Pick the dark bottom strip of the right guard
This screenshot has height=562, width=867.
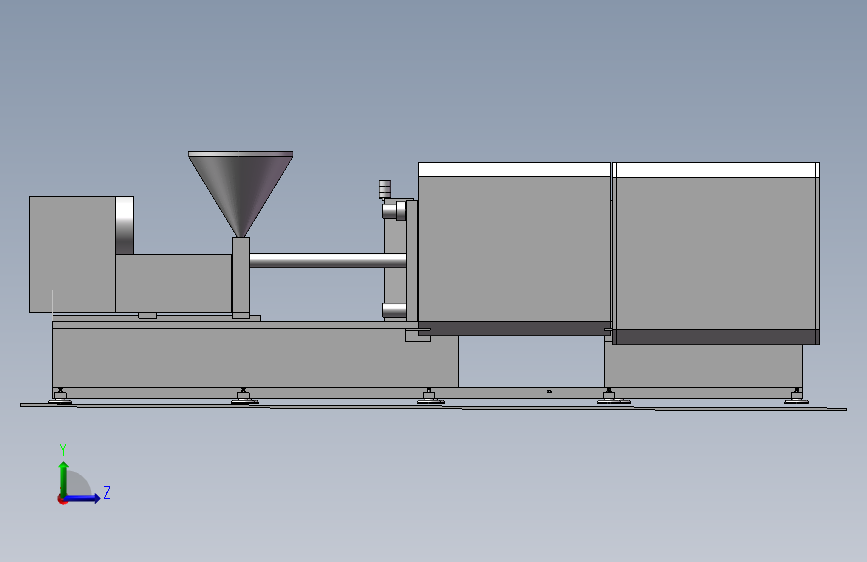click(716, 337)
